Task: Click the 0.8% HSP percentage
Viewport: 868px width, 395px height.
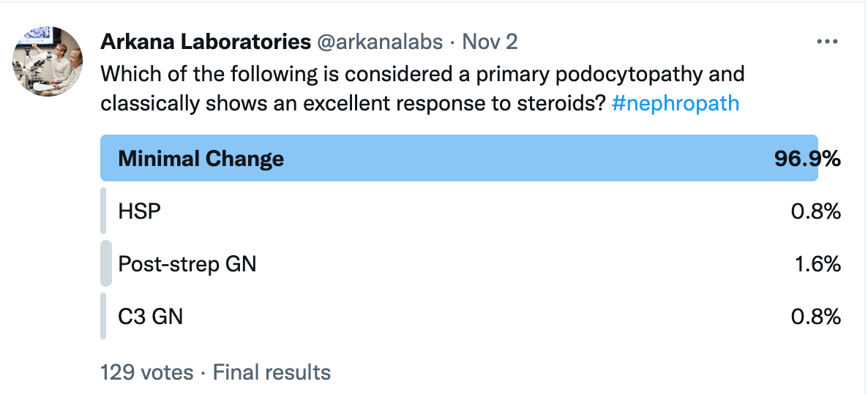Action: (x=816, y=211)
